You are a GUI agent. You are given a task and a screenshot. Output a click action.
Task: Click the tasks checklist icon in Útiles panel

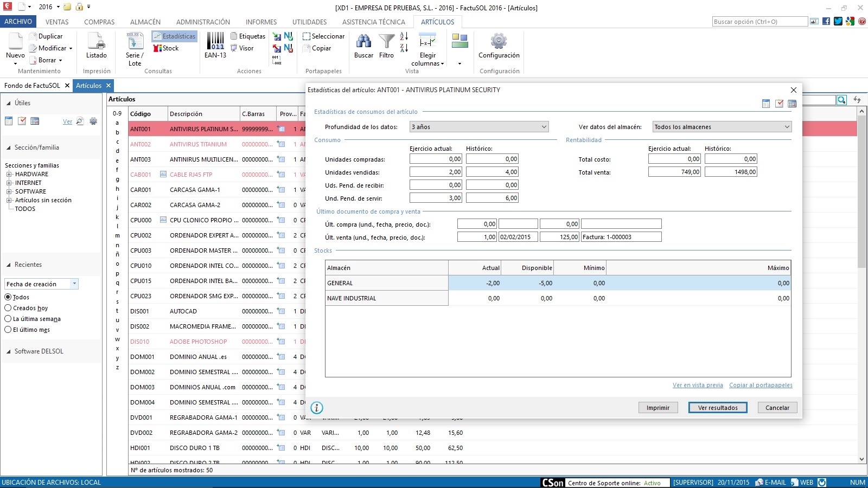click(22, 121)
